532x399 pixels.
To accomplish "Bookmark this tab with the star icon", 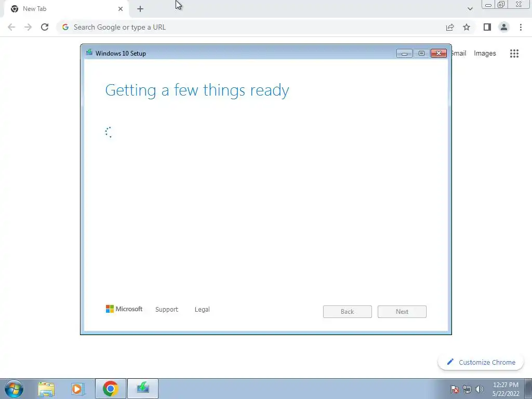I will [467, 27].
